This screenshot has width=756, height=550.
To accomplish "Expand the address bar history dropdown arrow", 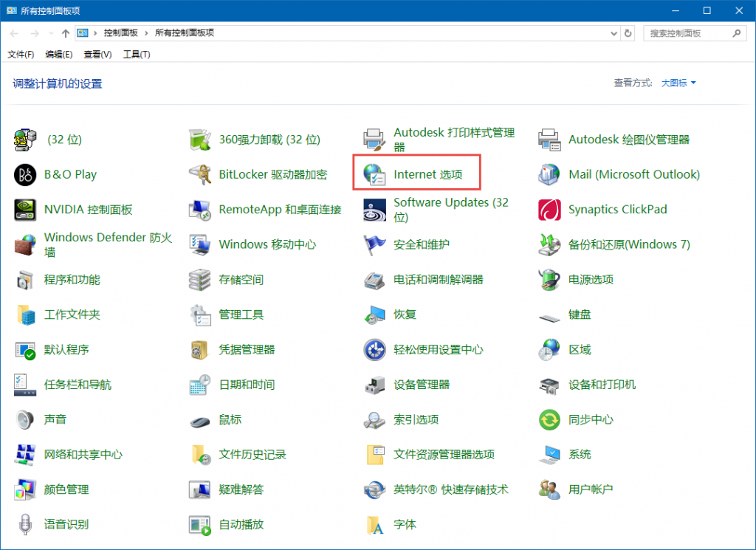I will [615, 33].
